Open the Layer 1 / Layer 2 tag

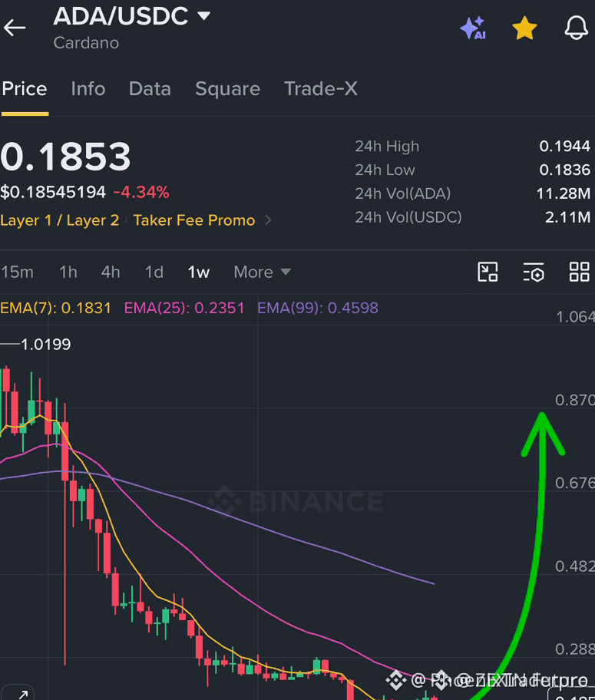[x=59, y=220]
